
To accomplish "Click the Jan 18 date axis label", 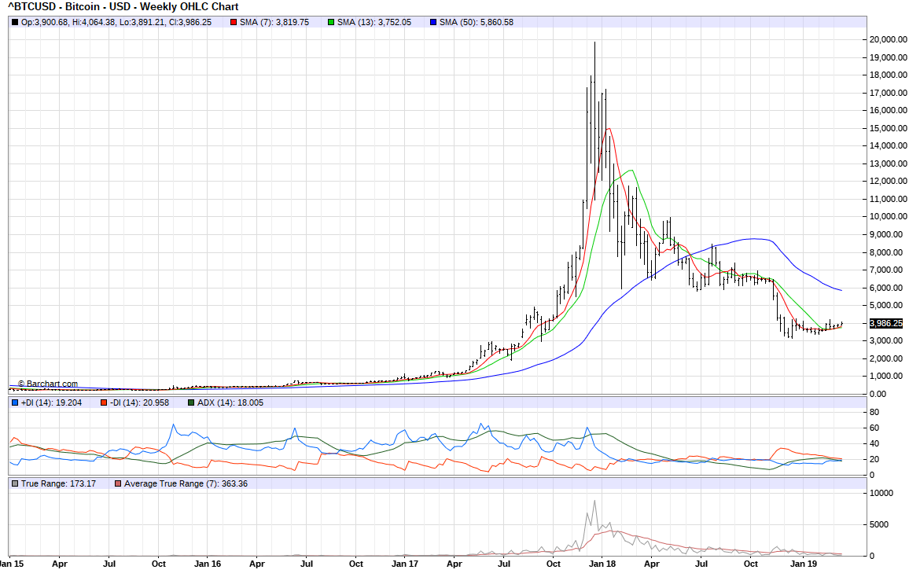I will [x=602, y=564].
